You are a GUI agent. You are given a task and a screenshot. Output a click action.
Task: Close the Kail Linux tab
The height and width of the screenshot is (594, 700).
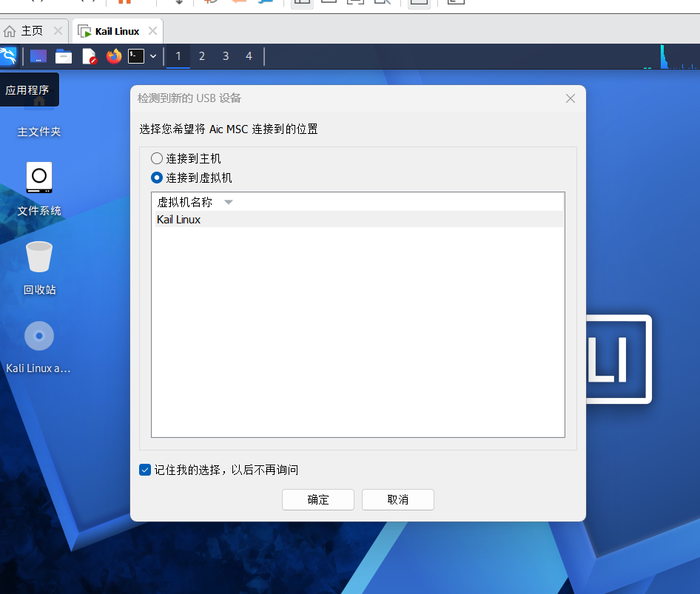coord(152,31)
